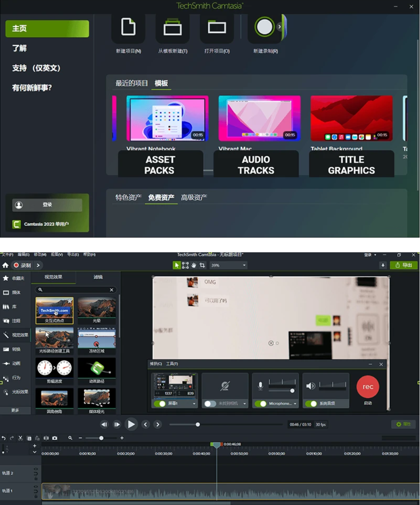Click the chevron arrow beside New Recording

pyautogui.click(x=280, y=26)
